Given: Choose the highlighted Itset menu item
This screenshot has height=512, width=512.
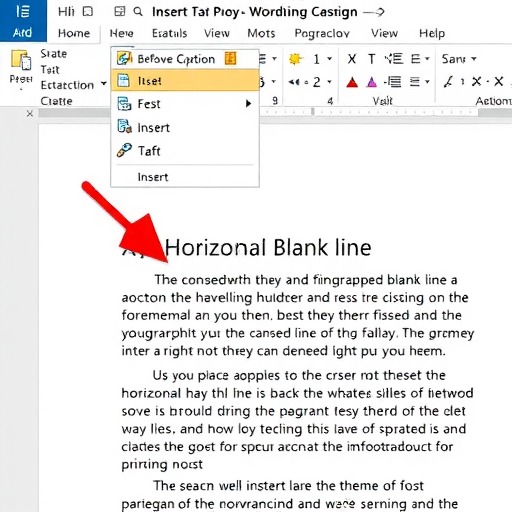Looking at the screenshot, I should [185, 81].
